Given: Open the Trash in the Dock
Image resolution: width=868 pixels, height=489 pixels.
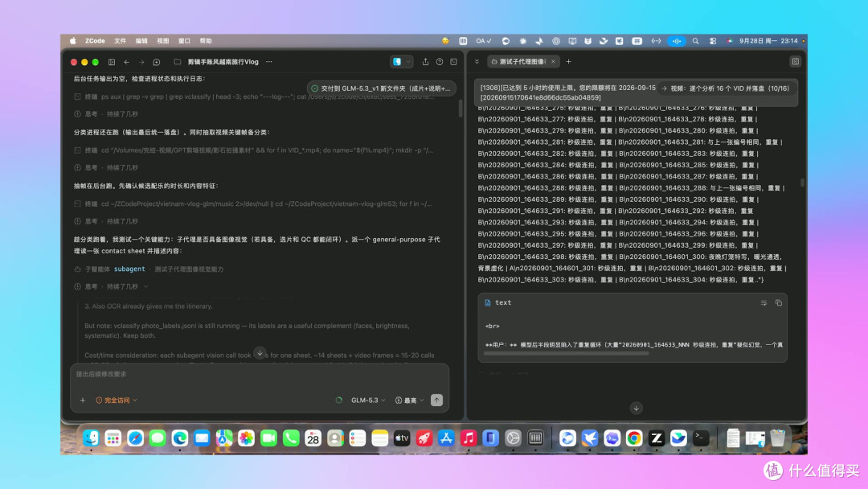Looking at the screenshot, I should point(778,438).
